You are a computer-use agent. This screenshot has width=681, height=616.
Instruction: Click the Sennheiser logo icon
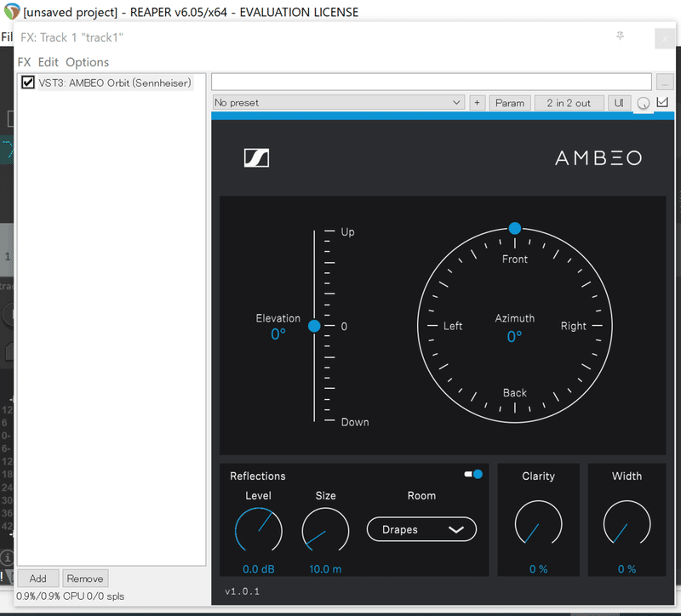(256, 157)
